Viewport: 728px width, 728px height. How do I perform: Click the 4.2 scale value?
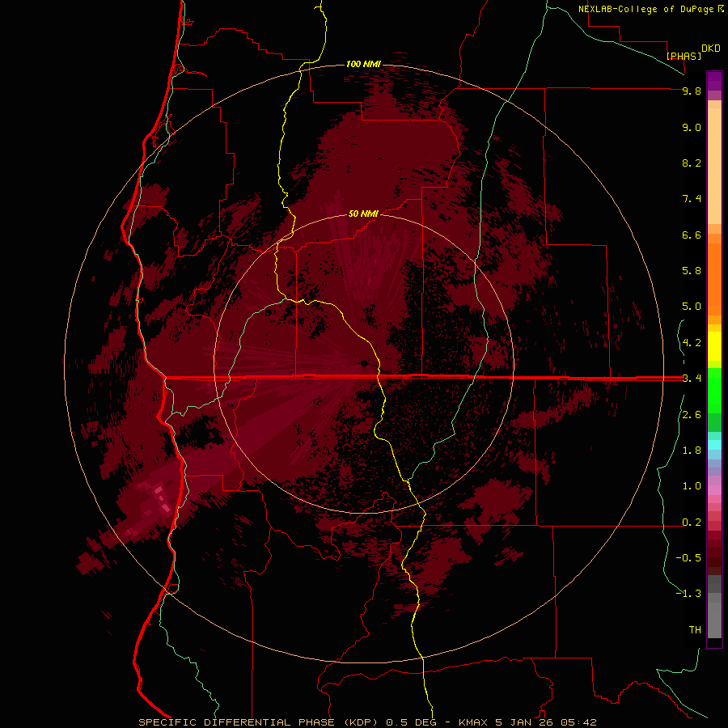pyautogui.click(x=692, y=343)
